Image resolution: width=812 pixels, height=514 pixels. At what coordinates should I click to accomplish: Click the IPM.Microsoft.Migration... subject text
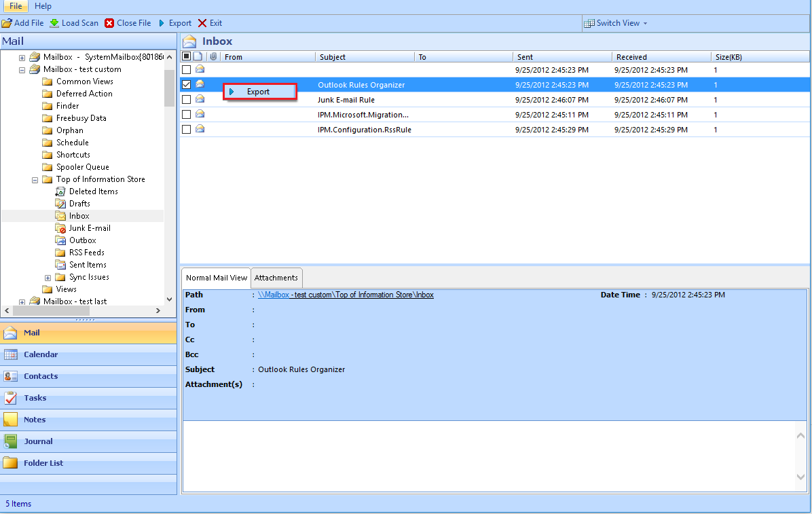click(x=363, y=115)
